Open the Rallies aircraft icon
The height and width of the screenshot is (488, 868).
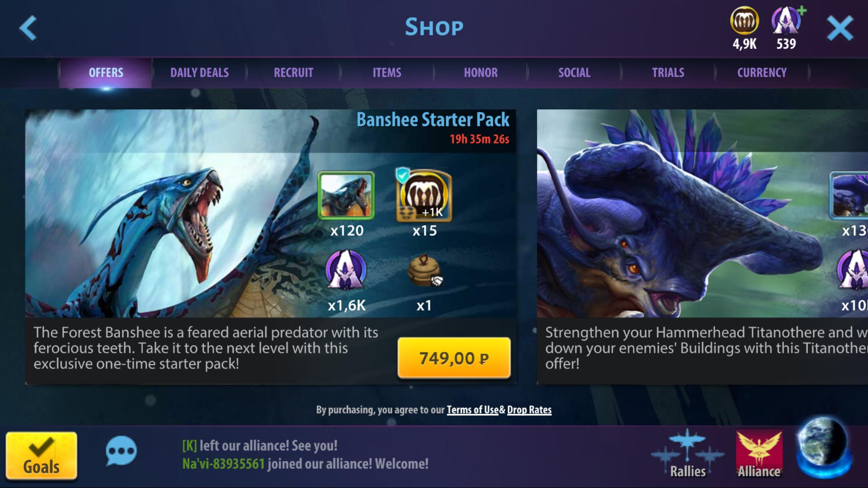(688, 454)
